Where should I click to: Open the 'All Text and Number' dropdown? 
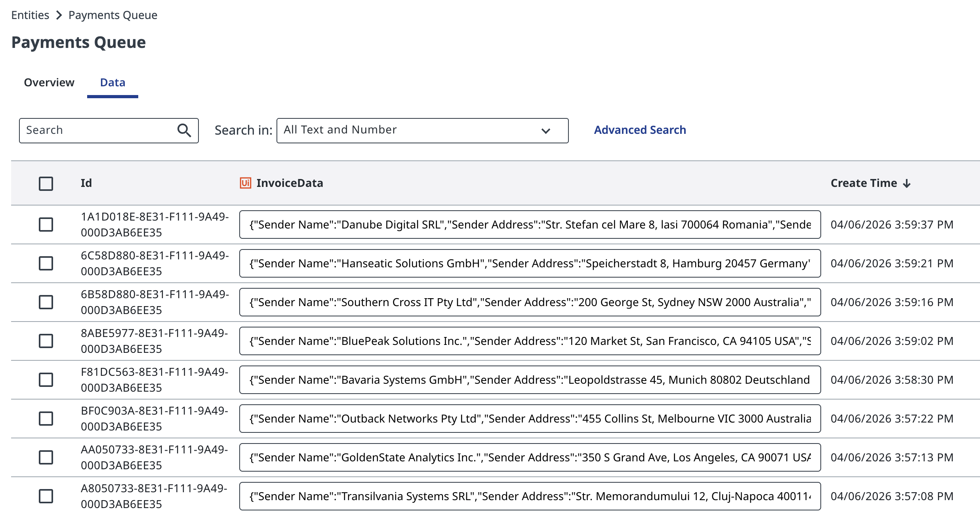click(x=422, y=130)
